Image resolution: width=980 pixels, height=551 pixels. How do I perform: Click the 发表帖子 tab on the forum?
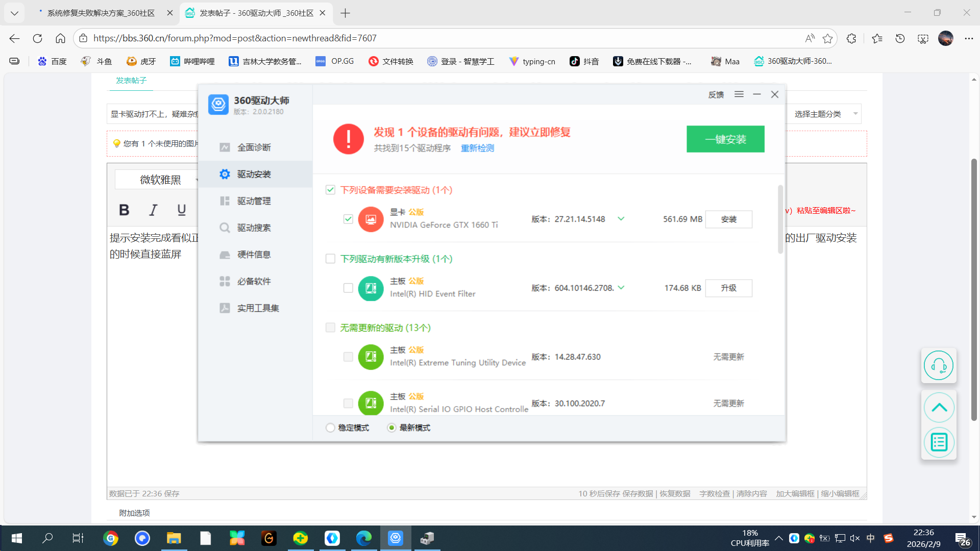(x=131, y=81)
